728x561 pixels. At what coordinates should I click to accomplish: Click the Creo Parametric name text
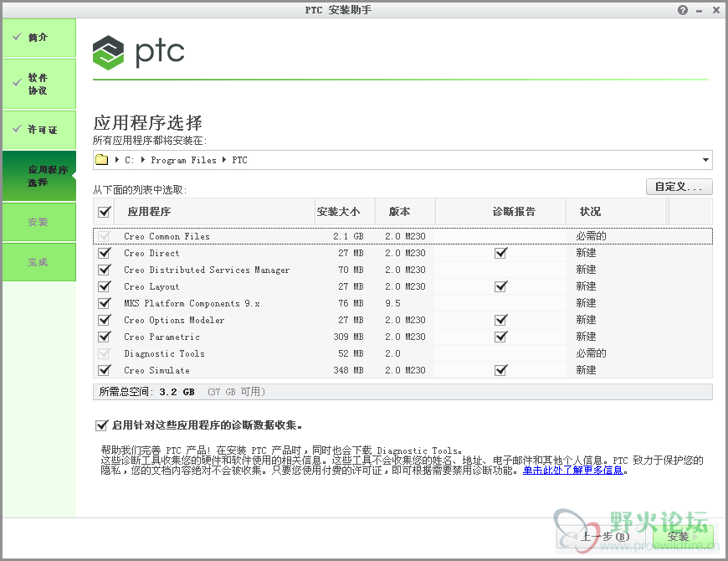(161, 337)
